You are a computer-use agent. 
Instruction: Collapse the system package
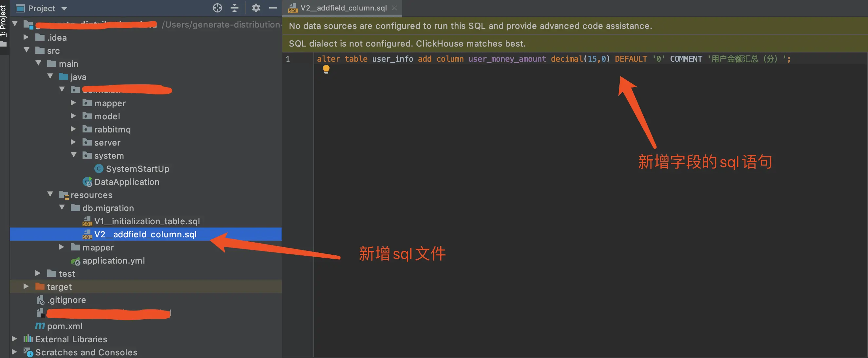tap(73, 155)
